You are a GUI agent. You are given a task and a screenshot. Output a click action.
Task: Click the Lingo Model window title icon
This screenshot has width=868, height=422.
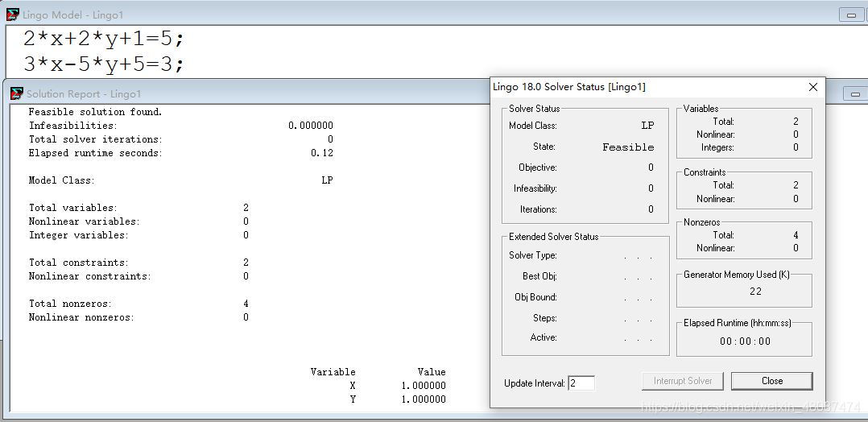[x=13, y=15]
